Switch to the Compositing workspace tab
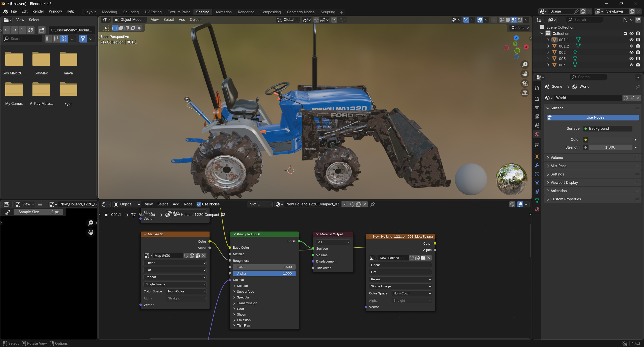The height and width of the screenshot is (347, 644). tap(271, 12)
